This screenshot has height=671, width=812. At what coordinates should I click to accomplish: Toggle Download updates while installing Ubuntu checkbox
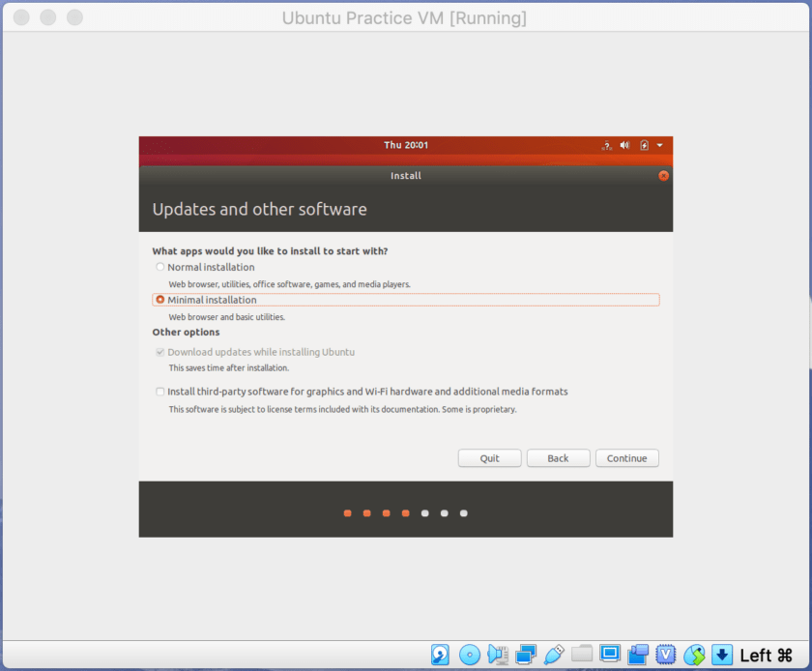click(160, 352)
